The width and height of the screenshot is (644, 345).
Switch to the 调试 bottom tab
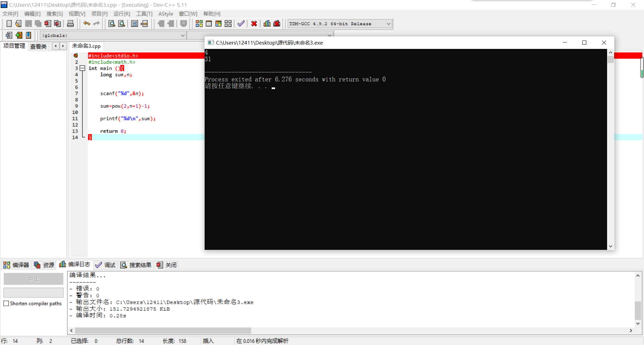pyautogui.click(x=105, y=265)
